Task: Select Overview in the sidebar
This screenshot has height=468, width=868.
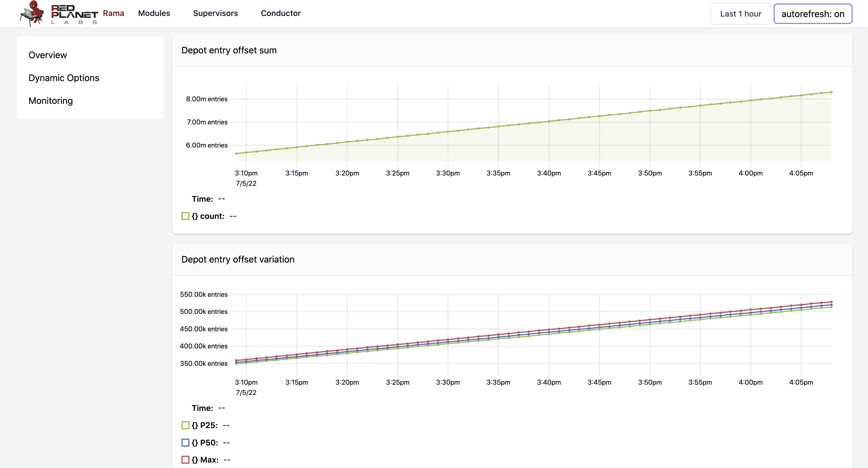Action: click(x=48, y=55)
